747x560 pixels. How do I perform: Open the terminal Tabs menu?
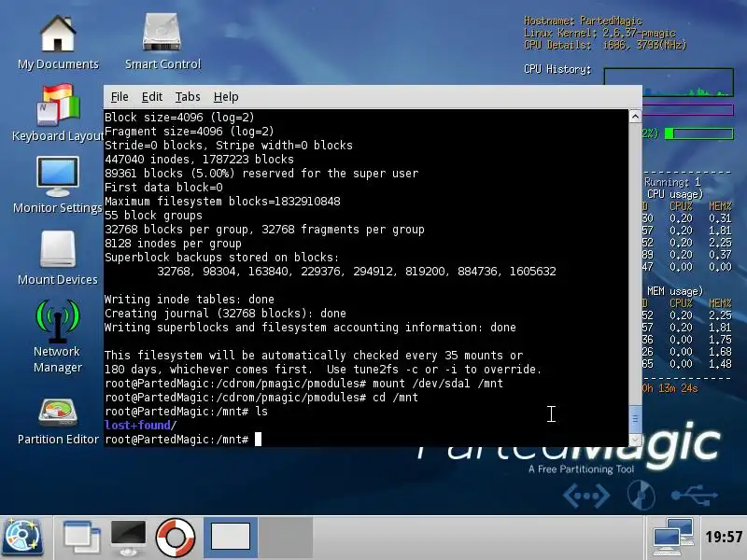(188, 97)
